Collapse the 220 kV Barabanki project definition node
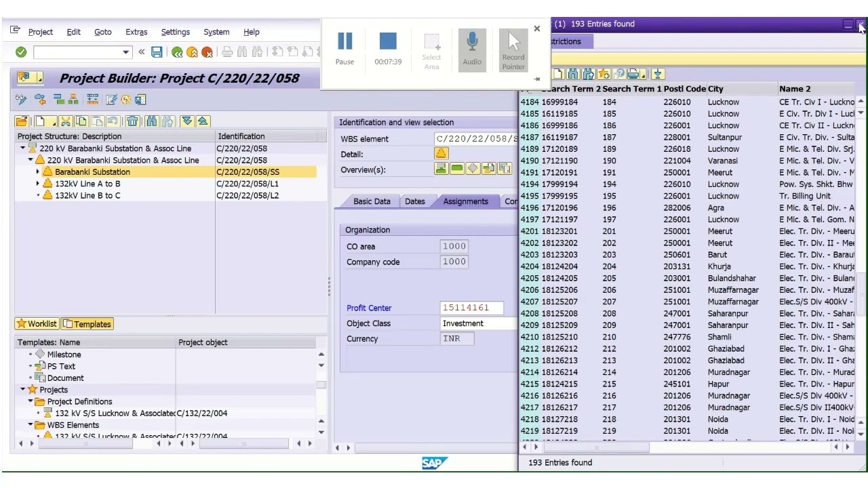This screenshot has width=868, height=488. 23,148
